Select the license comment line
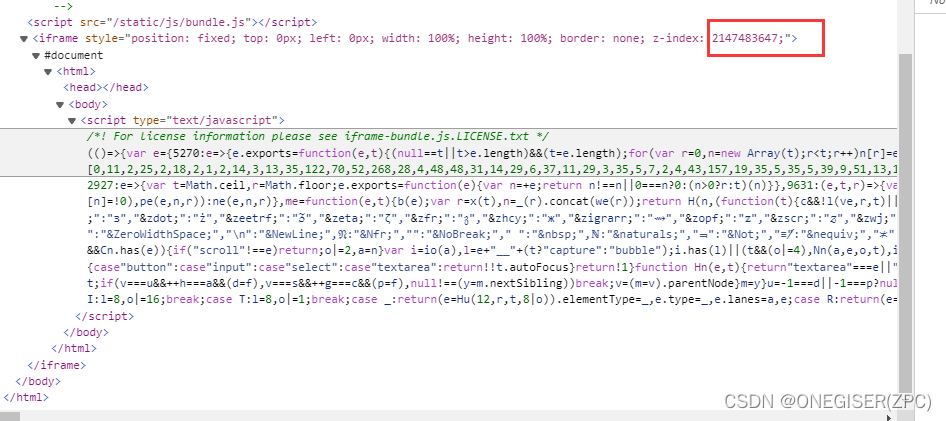The width and height of the screenshot is (946, 421). click(318, 136)
